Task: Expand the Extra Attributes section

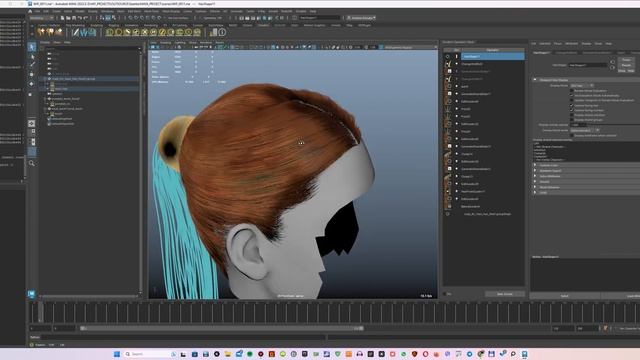Action: pos(535,176)
